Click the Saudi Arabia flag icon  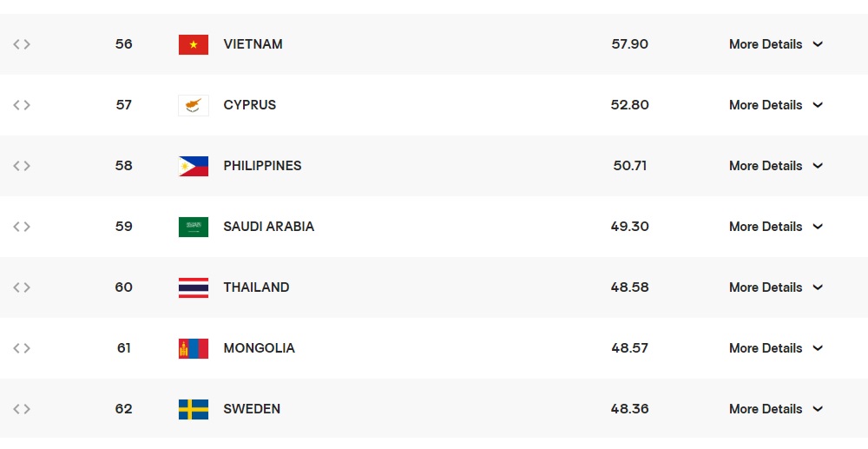coord(194,227)
